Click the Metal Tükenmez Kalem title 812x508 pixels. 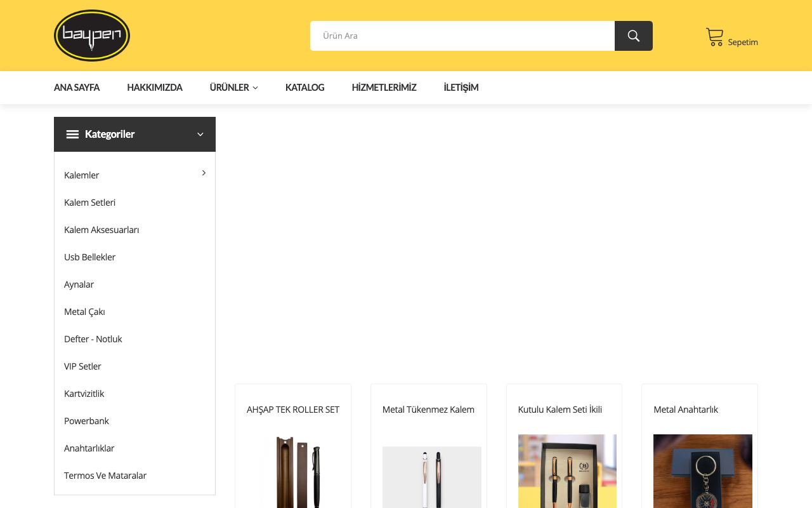(428, 410)
